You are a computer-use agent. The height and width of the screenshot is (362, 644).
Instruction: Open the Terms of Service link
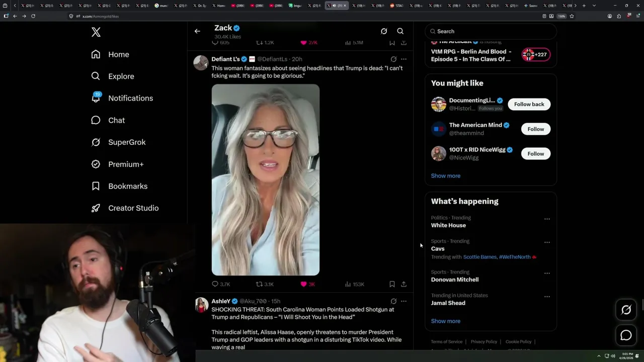pyautogui.click(x=446, y=342)
